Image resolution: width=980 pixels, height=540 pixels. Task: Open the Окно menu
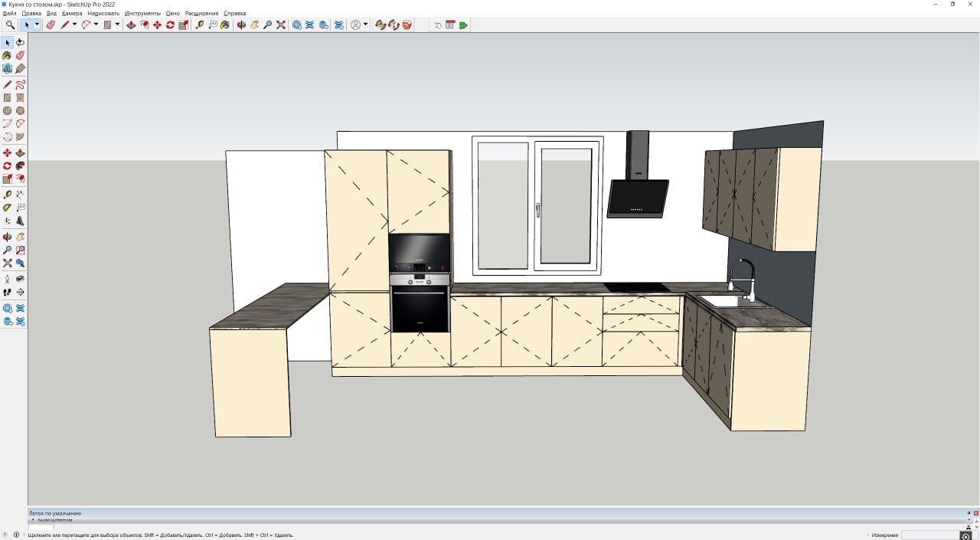click(173, 13)
